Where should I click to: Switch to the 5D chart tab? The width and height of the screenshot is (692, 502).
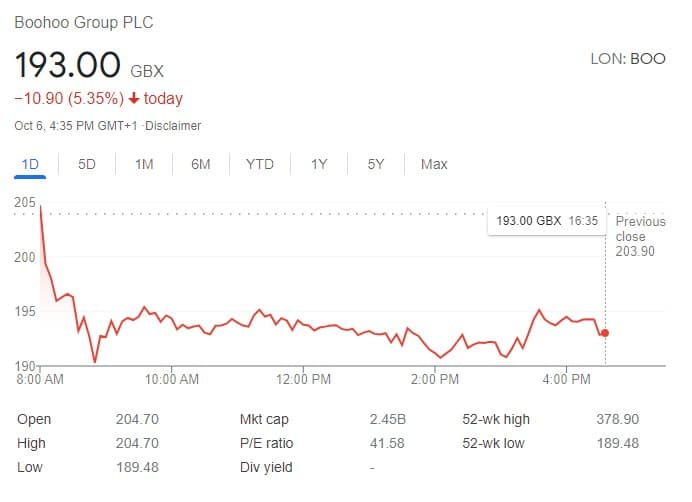86,165
